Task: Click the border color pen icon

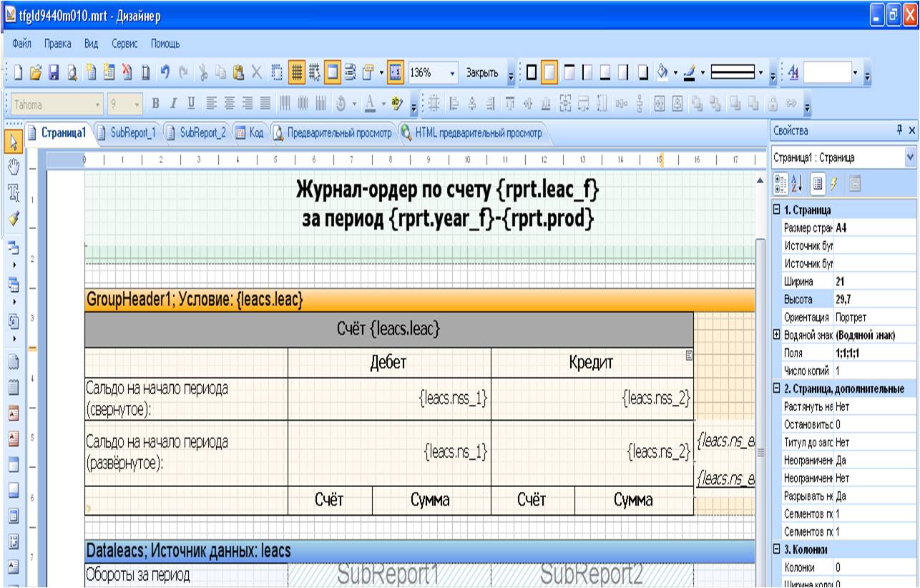Action: tap(690, 74)
